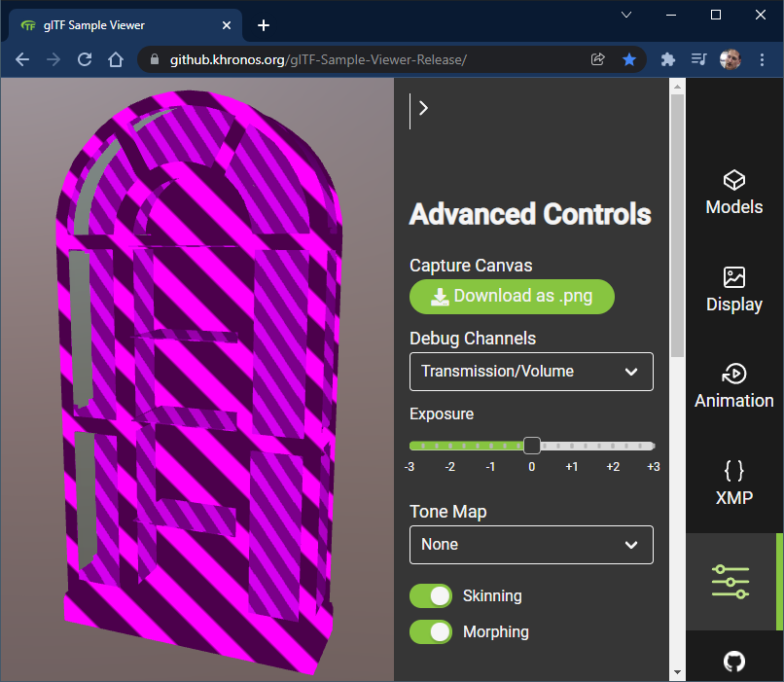Open the Debug Channels dropdown
Viewport: 784px width, 682px height.
[531, 372]
